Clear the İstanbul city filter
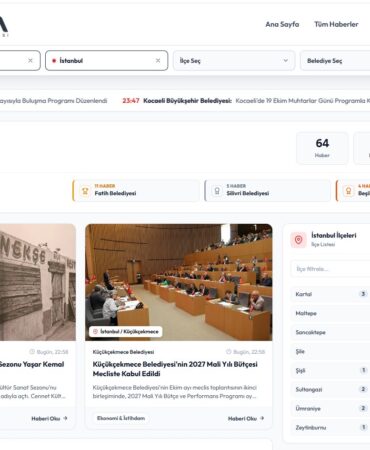Viewport: 370px width, 450px height. 158,61
